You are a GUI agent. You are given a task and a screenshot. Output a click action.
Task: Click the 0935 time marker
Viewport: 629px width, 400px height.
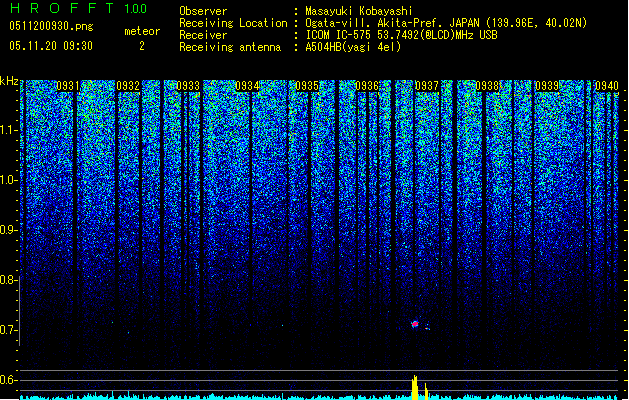(307, 86)
